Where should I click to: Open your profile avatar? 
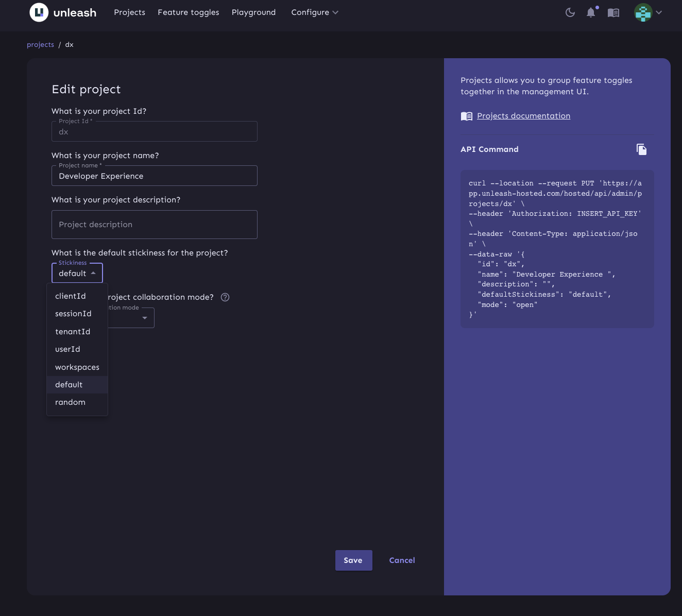point(642,12)
